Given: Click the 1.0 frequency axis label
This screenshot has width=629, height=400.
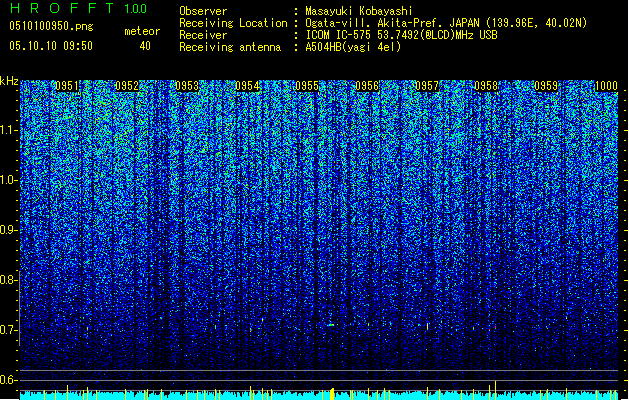Looking at the screenshot, I should click(9, 180).
